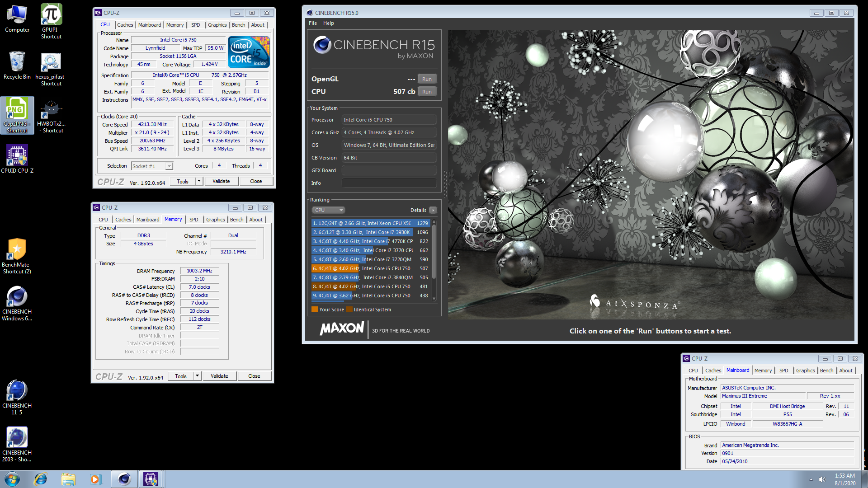
Task: Select ranking entry 2 Core i7-3930K
Action: point(370,232)
